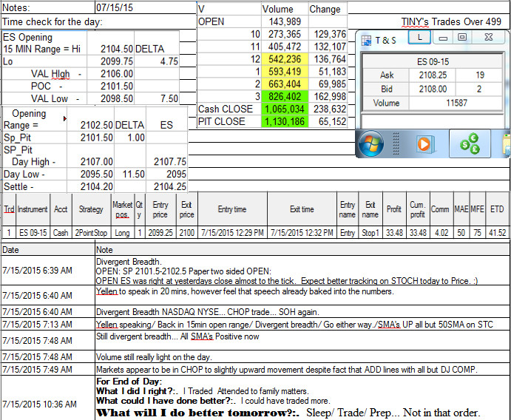
Task: Click TINY's Trades Over 499 heading
Action: [451, 22]
